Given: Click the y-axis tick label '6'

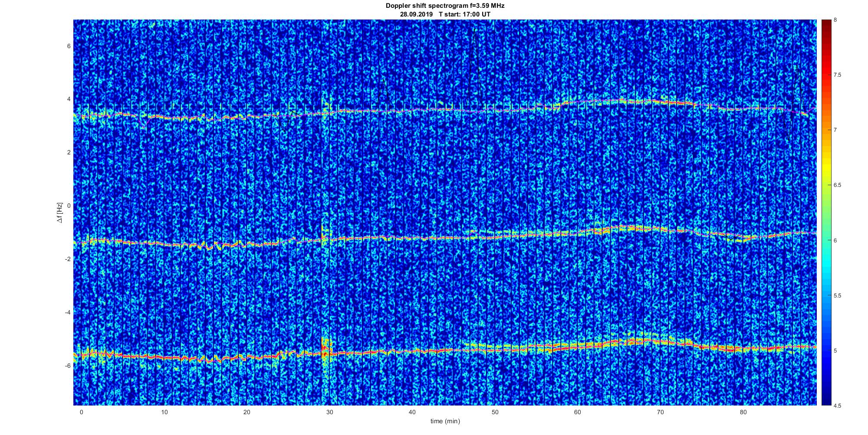Looking at the screenshot, I should [x=69, y=46].
